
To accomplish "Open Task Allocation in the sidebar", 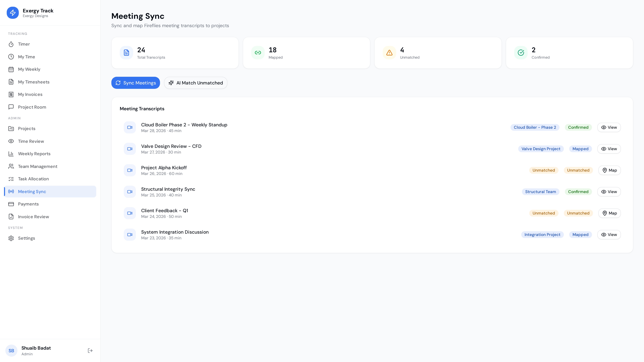I will [x=33, y=179].
